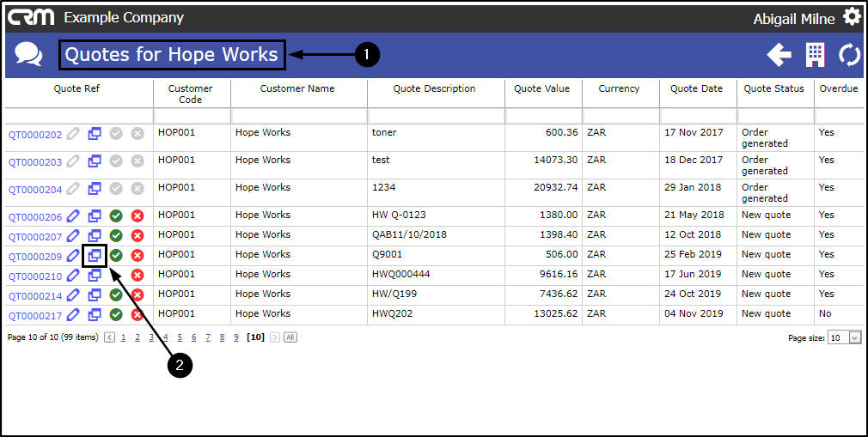Reject quote QT0000210 with the red cross
Image resolution: width=868 pixels, height=437 pixels.
point(138,275)
